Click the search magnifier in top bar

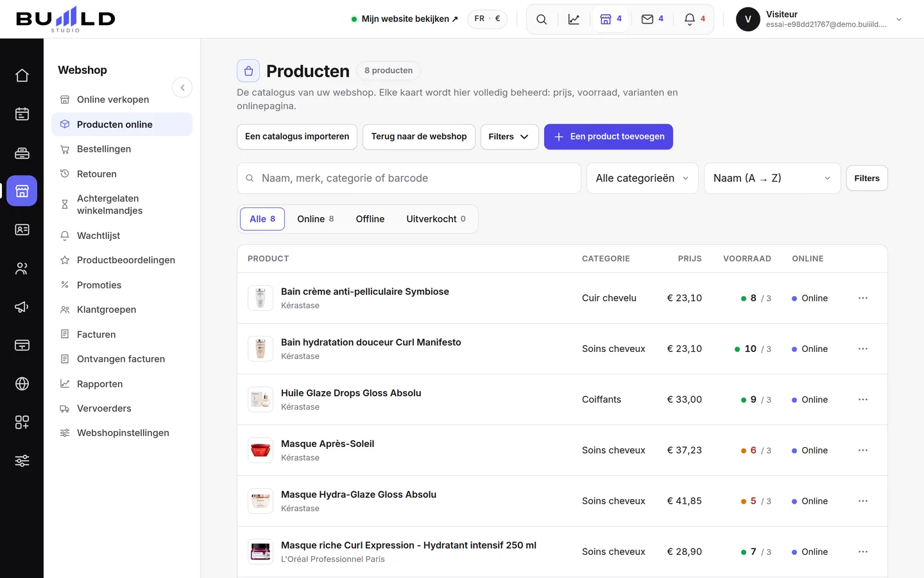click(x=542, y=19)
